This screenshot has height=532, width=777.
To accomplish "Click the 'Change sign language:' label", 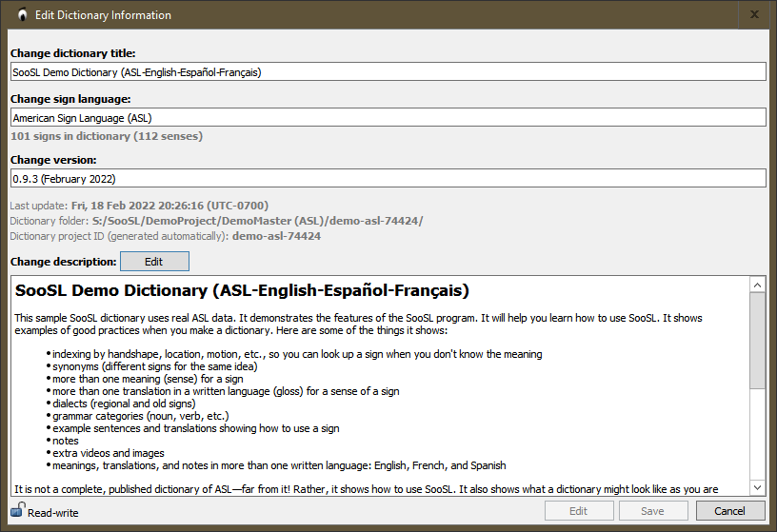I will point(70,99).
